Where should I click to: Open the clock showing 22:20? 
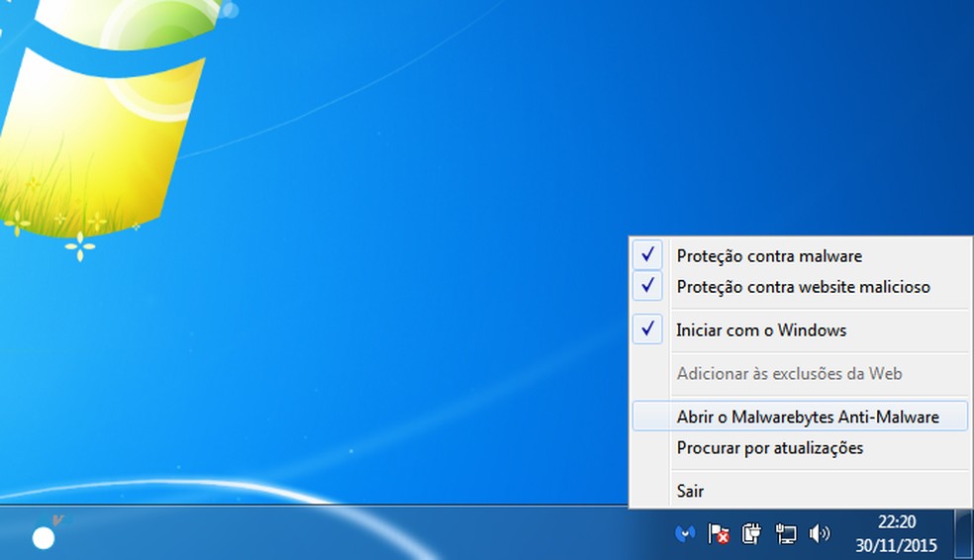tap(896, 534)
